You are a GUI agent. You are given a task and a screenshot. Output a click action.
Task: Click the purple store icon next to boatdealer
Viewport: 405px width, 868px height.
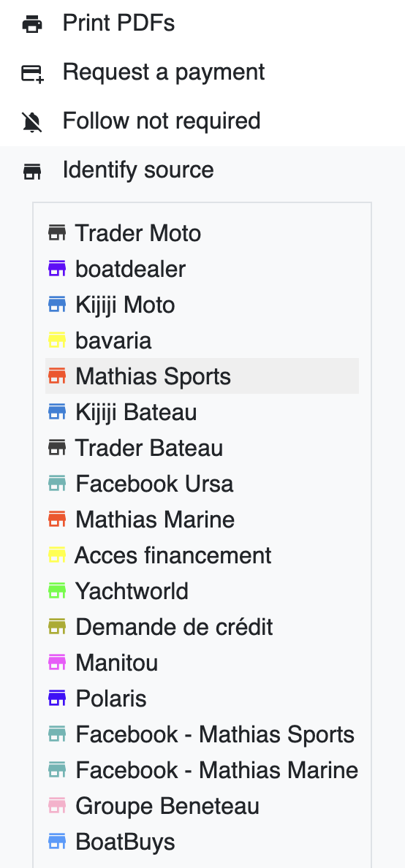tap(57, 269)
